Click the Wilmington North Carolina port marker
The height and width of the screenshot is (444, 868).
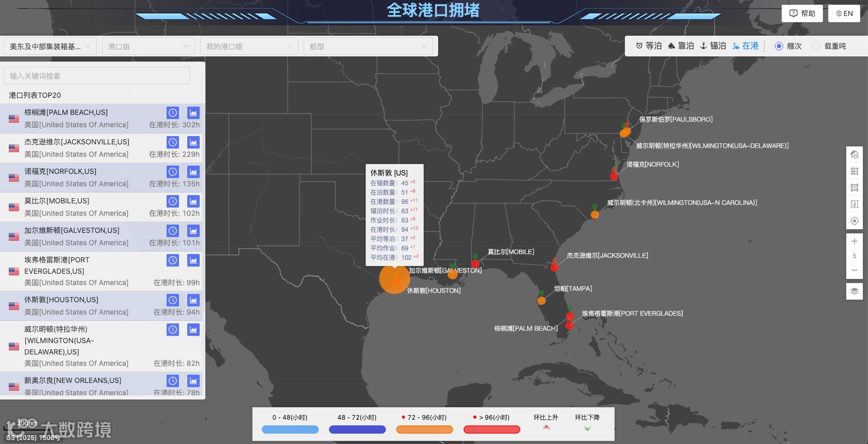(595, 214)
